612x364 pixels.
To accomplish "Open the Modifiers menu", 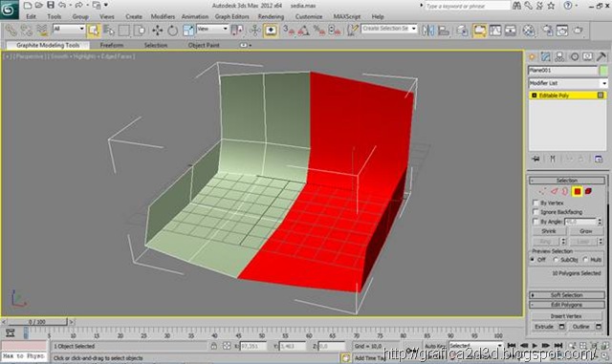I will [163, 17].
